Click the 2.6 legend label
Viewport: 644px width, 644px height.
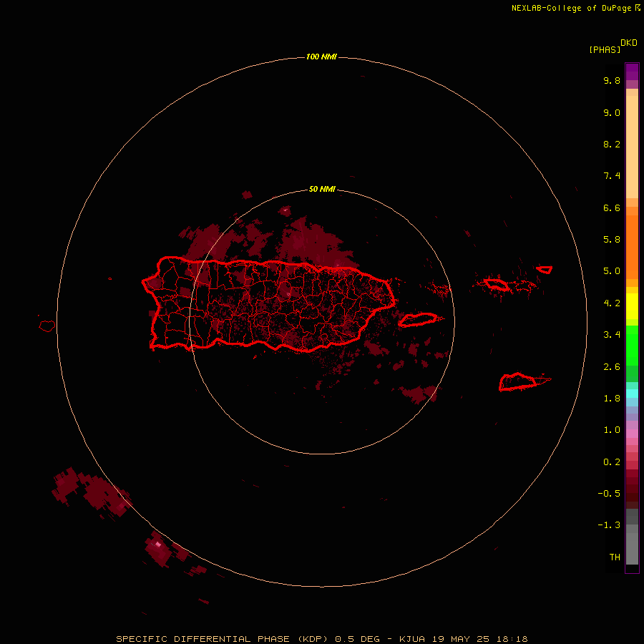(x=612, y=367)
